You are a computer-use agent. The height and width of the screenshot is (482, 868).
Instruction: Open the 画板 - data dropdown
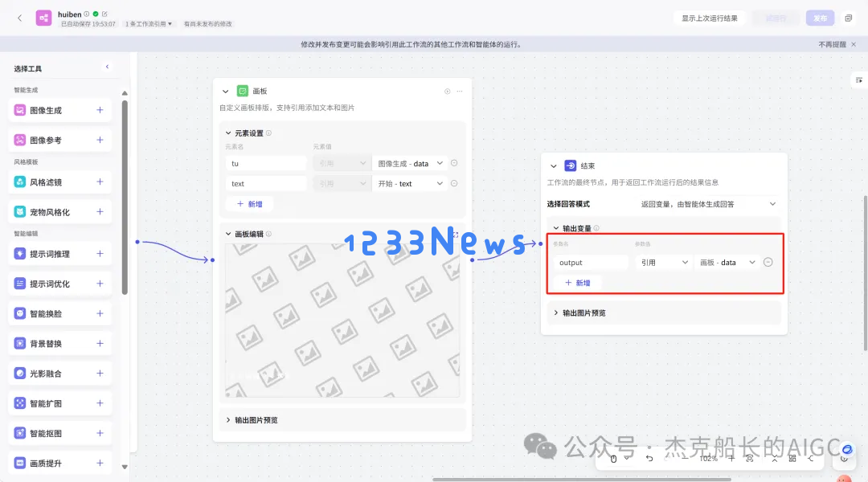tap(727, 263)
